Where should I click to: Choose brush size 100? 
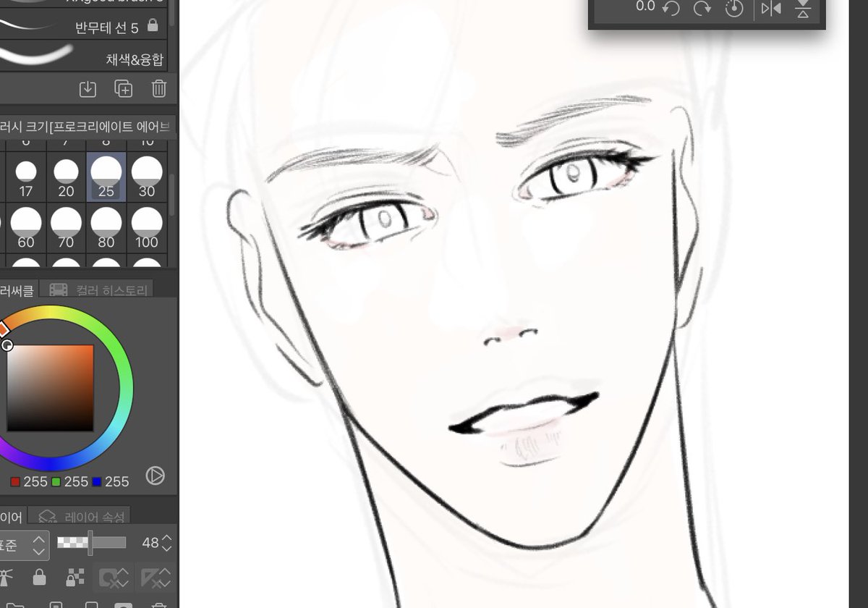tap(147, 227)
